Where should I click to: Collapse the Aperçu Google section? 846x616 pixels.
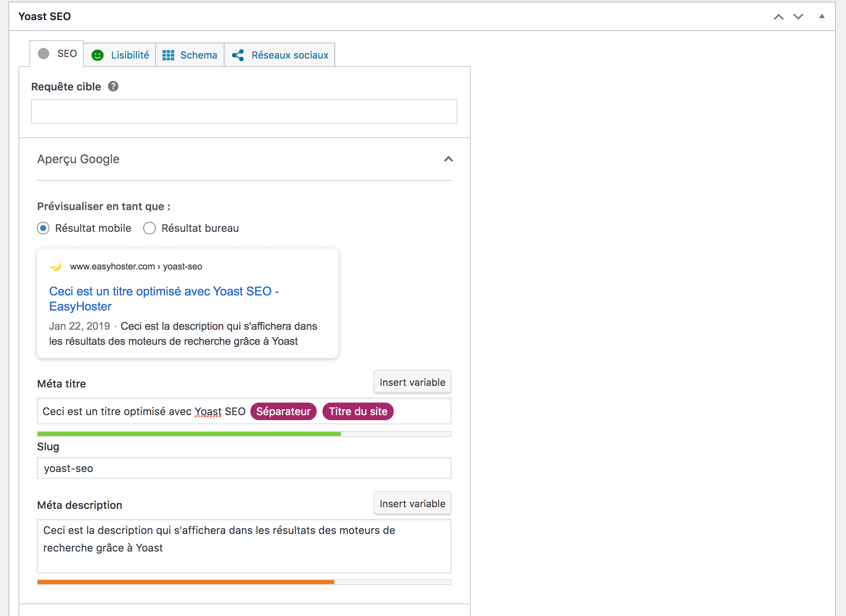449,159
